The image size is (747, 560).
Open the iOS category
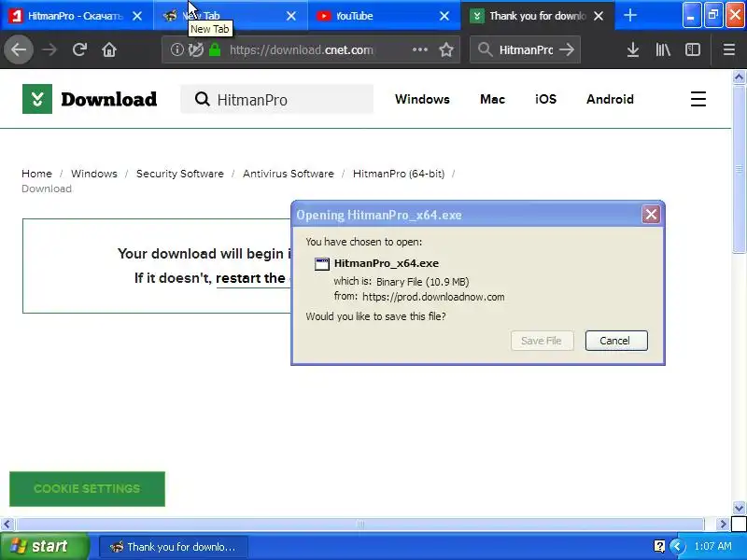[x=545, y=99]
